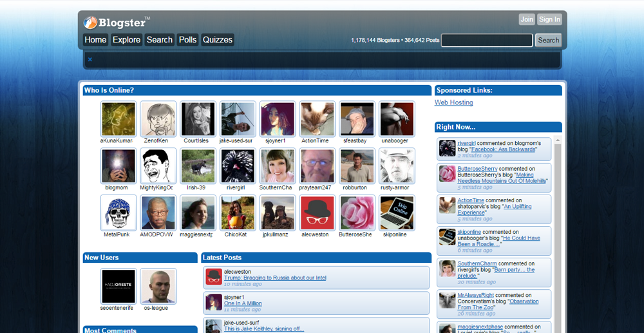This screenshot has height=333, width=644.
Task: Click the Join button
Action: click(x=527, y=19)
